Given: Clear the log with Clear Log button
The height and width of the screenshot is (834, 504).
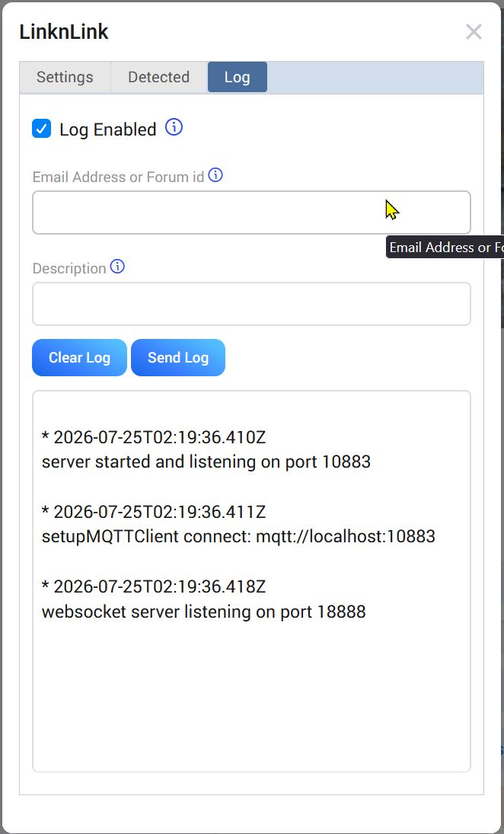Looking at the screenshot, I should click(80, 357).
